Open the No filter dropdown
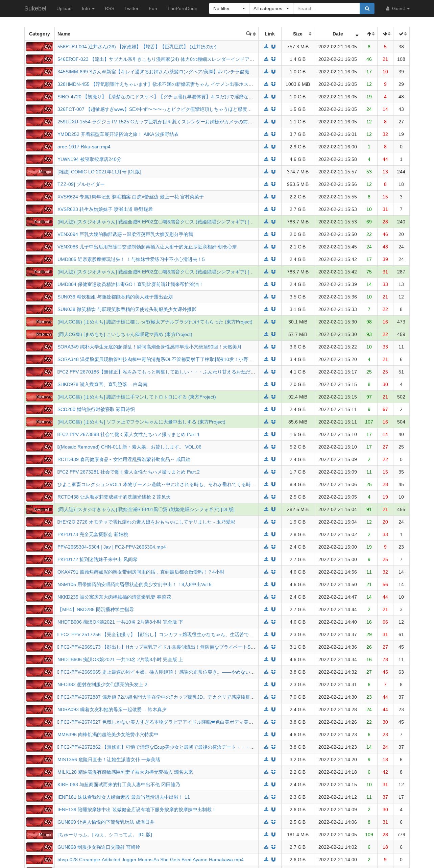This screenshot has height=868, width=434. click(229, 8)
